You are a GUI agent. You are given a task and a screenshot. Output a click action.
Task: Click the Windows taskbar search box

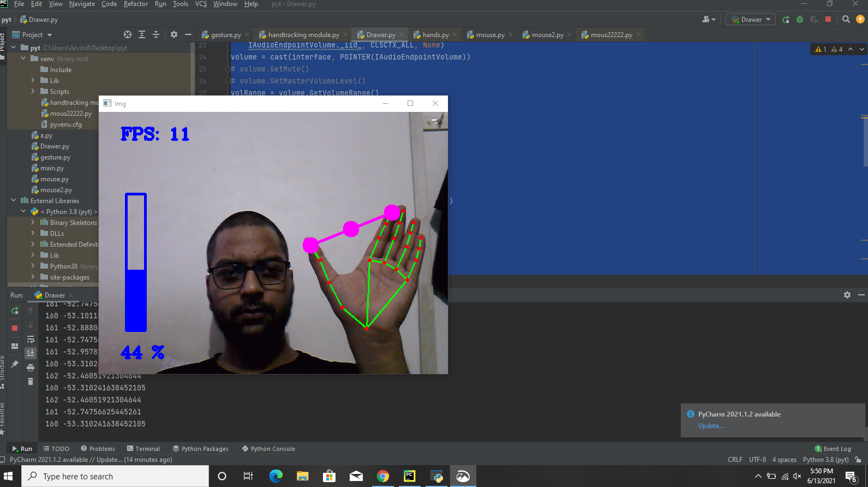[115, 476]
